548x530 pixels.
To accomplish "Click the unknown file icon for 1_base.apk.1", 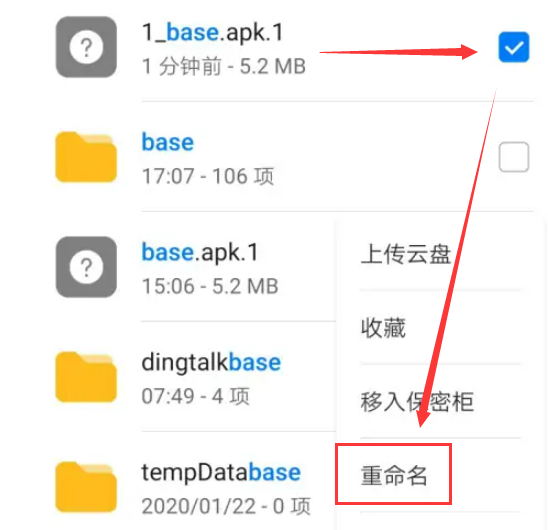I will tap(86, 47).
